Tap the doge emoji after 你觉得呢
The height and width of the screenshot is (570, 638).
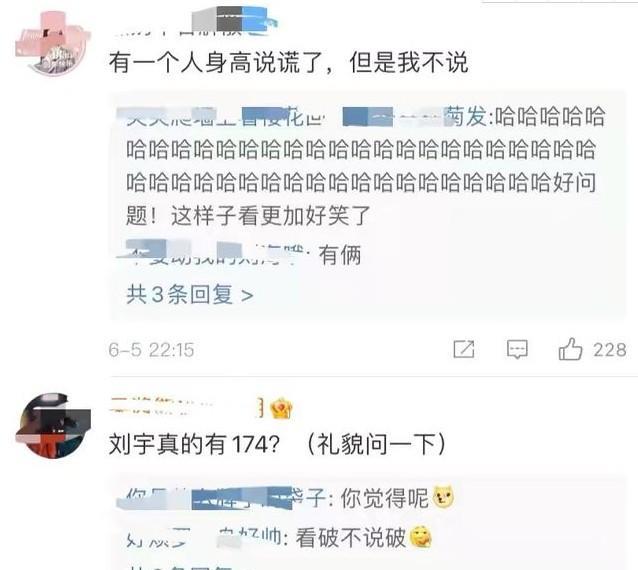click(444, 497)
